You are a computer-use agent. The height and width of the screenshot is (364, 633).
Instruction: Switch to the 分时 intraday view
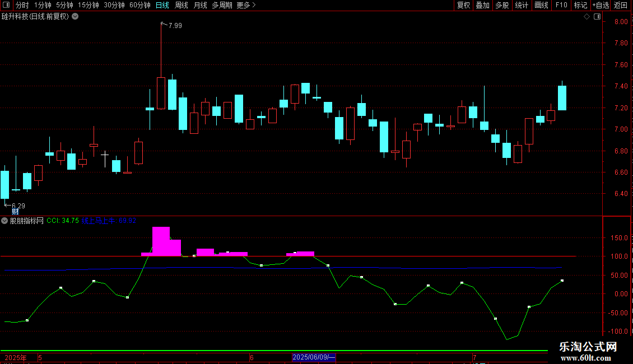(22, 5)
